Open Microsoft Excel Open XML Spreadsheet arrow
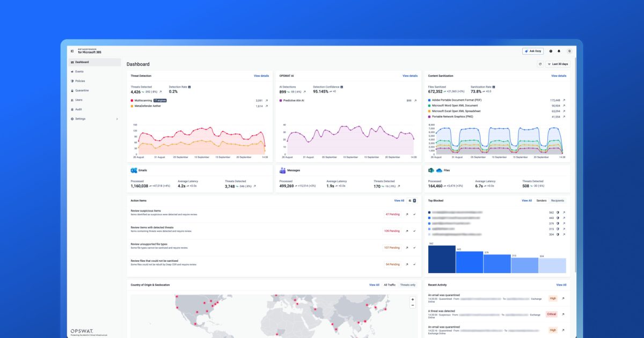The width and height of the screenshot is (644, 338). [564, 111]
